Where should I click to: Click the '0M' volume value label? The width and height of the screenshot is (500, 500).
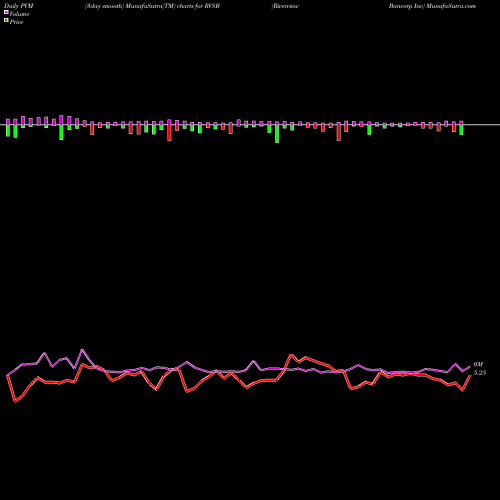click(x=478, y=365)
